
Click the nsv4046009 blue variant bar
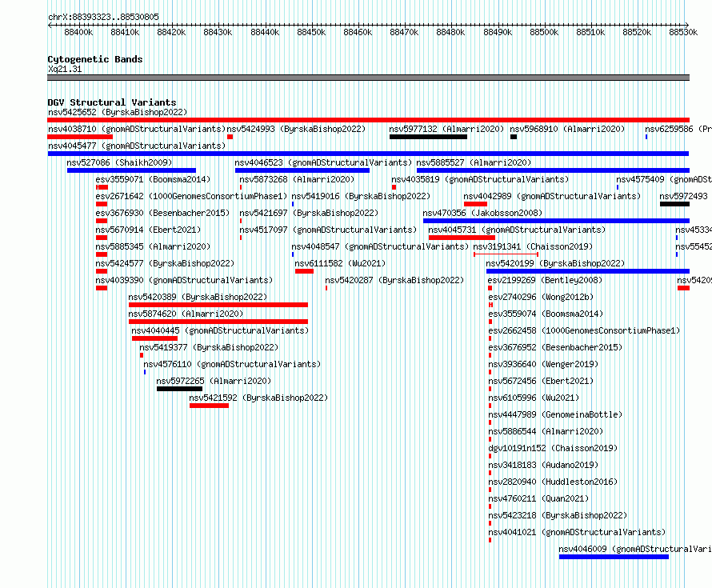coord(614,557)
